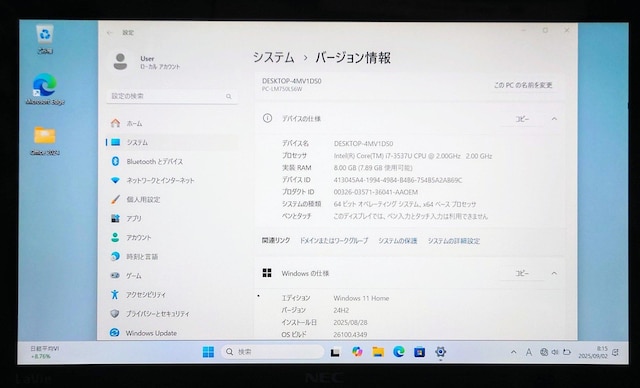This screenshot has width=640, height=388.
Task: Open Windows Update settings page
Action: click(x=171, y=333)
